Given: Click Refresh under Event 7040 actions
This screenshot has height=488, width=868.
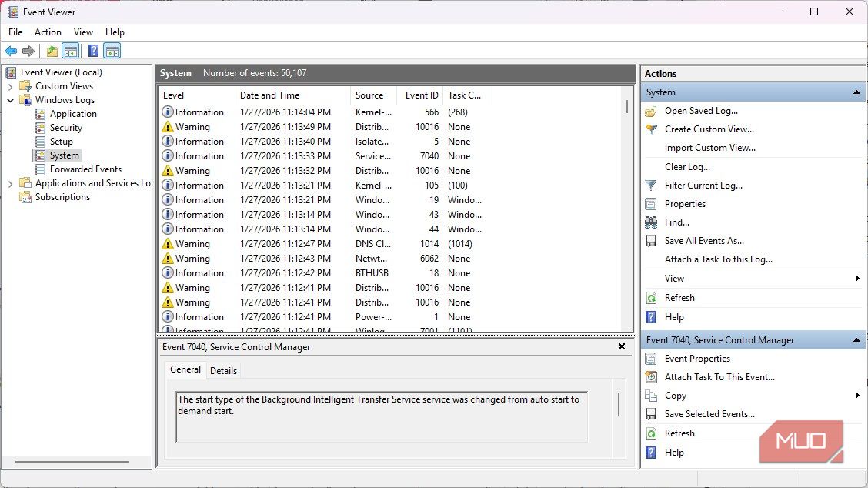Looking at the screenshot, I should click(x=679, y=433).
